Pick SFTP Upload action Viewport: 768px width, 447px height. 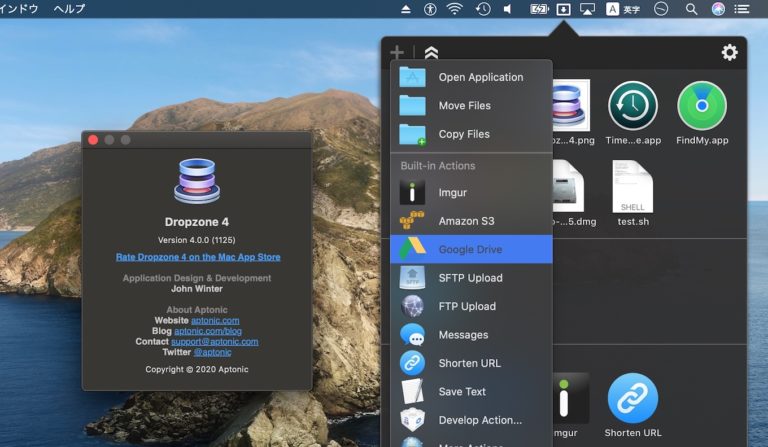tap(470, 278)
